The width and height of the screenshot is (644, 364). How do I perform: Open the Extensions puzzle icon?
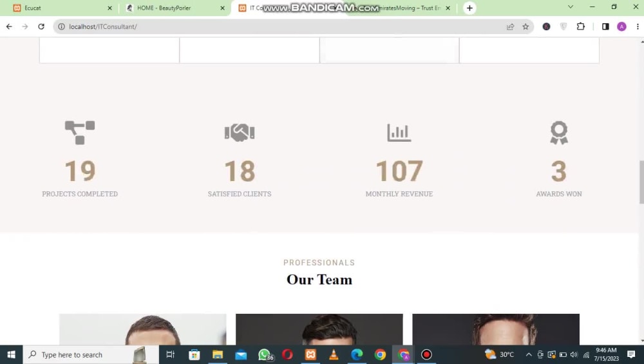[580, 26]
